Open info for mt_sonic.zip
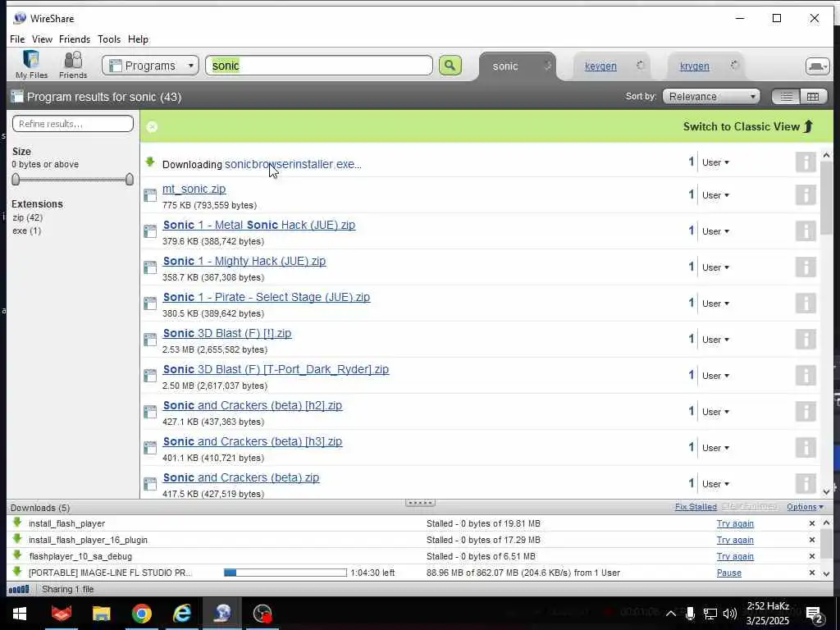The width and height of the screenshot is (840, 630). pos(806,195)
